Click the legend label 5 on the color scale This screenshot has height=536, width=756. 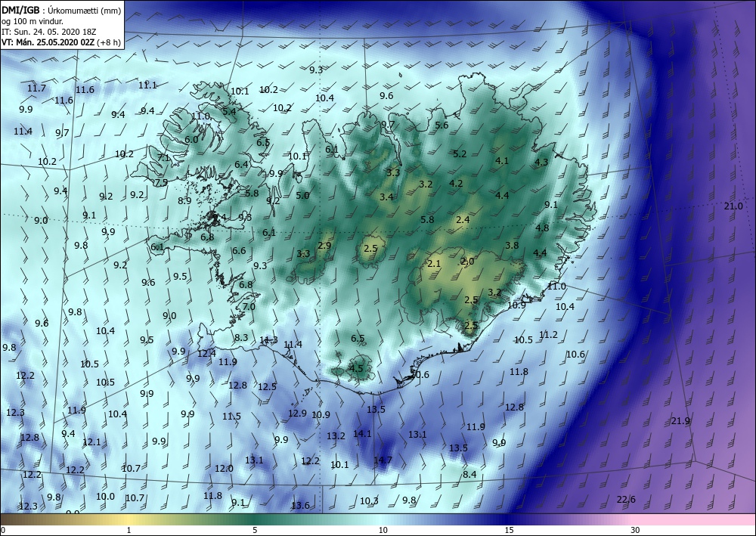(x=255, y=530)
